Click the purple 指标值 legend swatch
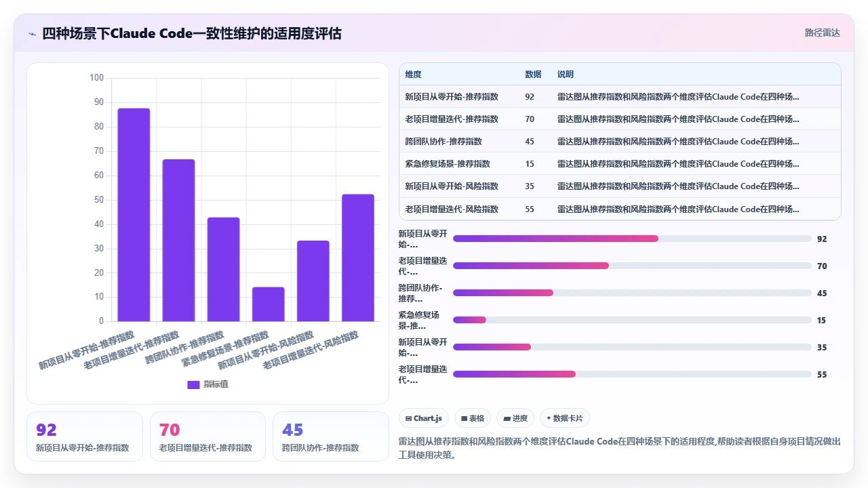Viewport: 868px width, 488px height. point(193,384)
